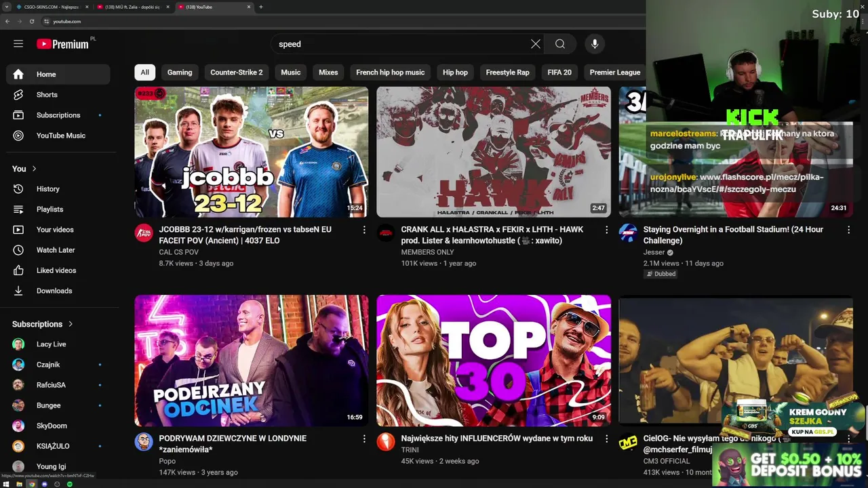Go back with the browser back arrow
The width and height of the screenshot is (868, 488).
point(7,22)
